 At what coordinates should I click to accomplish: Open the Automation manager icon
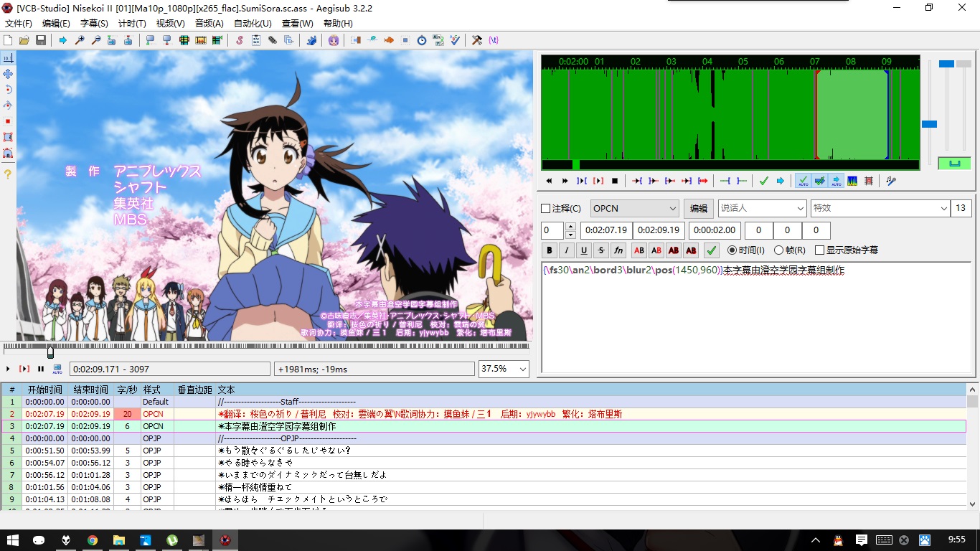311,40
